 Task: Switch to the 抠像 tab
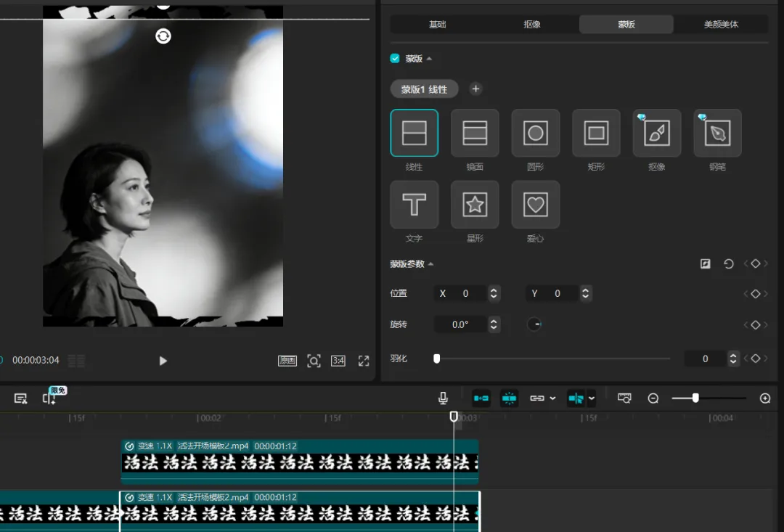(x=532, y=24)
